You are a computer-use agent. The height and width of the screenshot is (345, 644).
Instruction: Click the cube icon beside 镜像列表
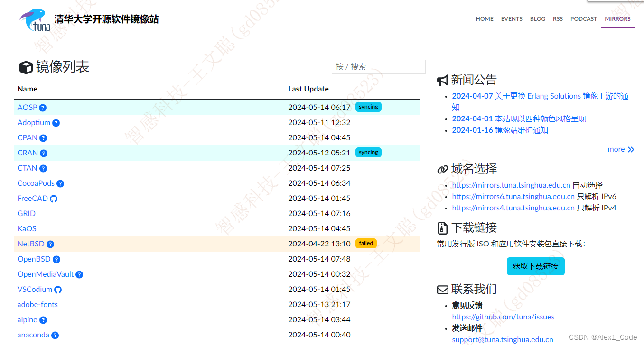[x=26, y=68]
